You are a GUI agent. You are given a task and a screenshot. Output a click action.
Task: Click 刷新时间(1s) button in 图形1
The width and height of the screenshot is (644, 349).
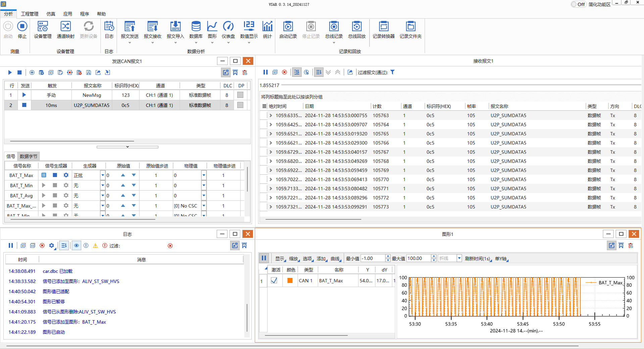point(478,258)
